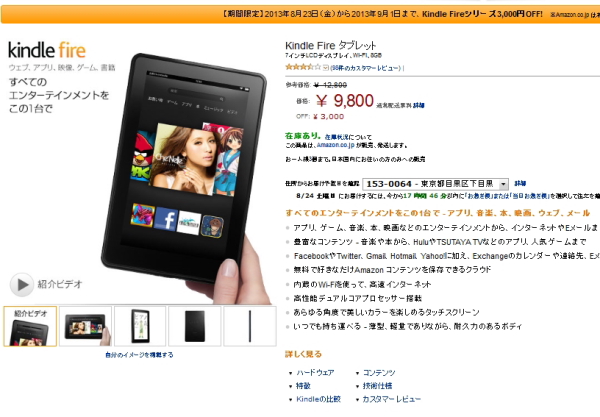Screen dimensions: 600x417
Task: View the tablet back side thumbnail
Action: (x=195, y=326)
